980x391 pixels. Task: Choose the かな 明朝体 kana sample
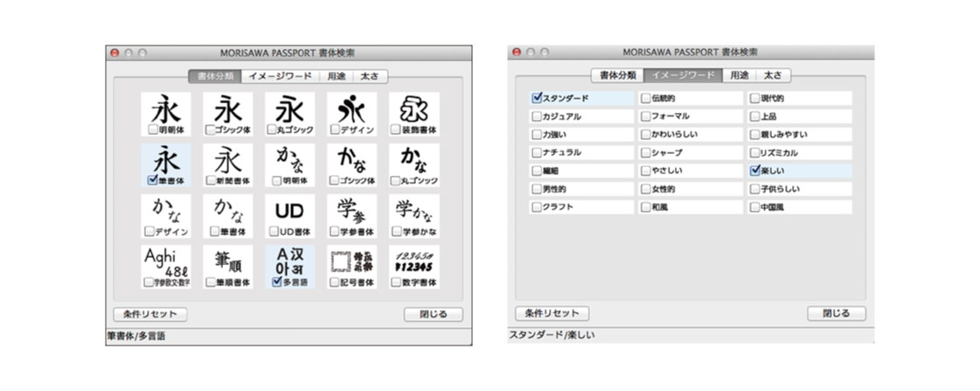coord(290,165)
